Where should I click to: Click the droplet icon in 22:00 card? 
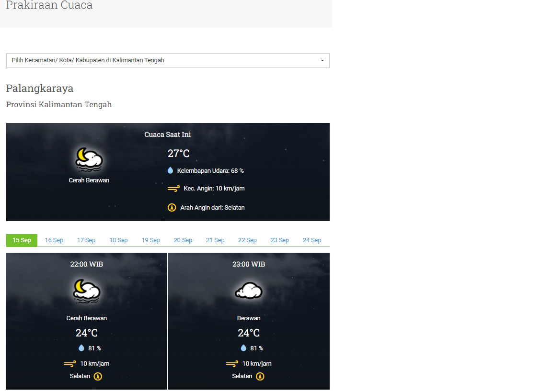pos(81,348)
